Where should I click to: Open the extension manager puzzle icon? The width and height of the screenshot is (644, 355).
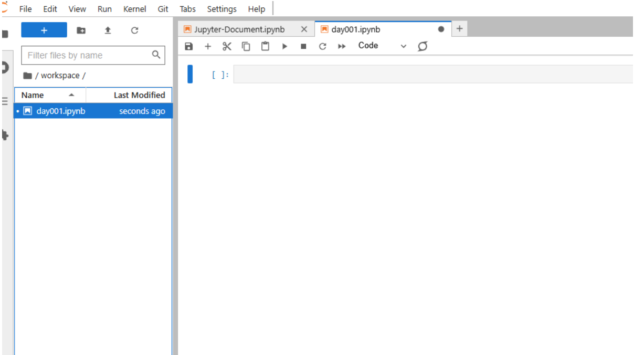(5, 135)
